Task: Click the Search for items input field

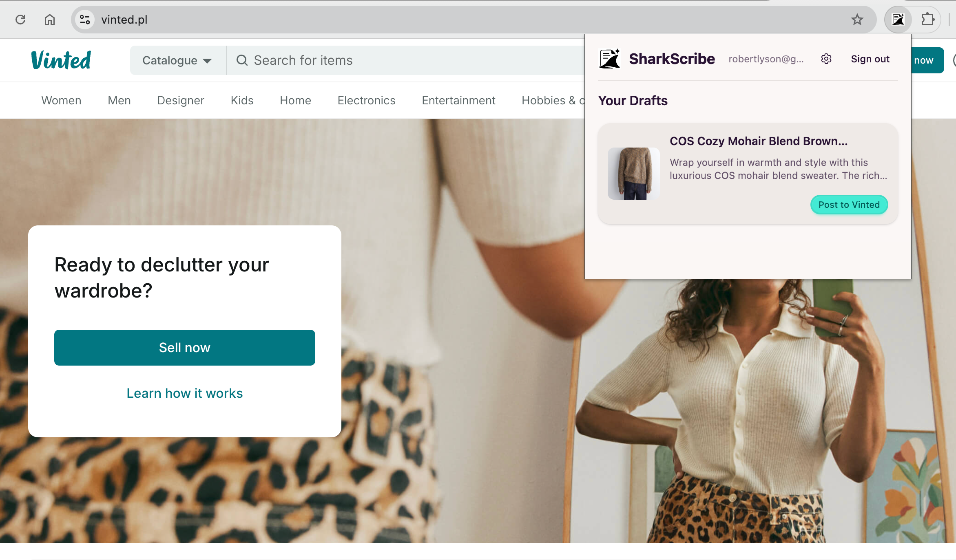Action: 367,60
